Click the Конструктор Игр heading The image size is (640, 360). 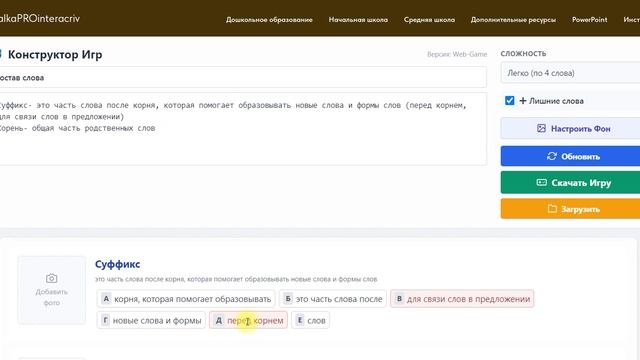tap(55, 54)
